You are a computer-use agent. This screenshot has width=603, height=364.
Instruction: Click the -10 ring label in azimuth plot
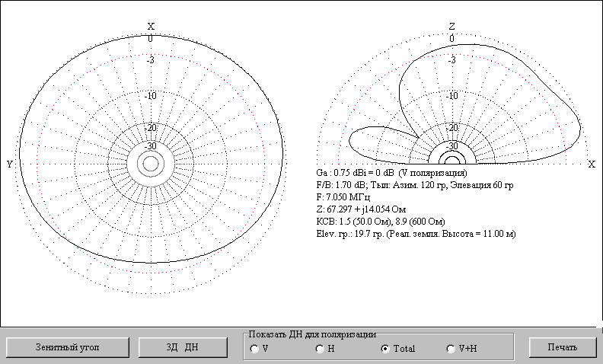coord(150,95)
